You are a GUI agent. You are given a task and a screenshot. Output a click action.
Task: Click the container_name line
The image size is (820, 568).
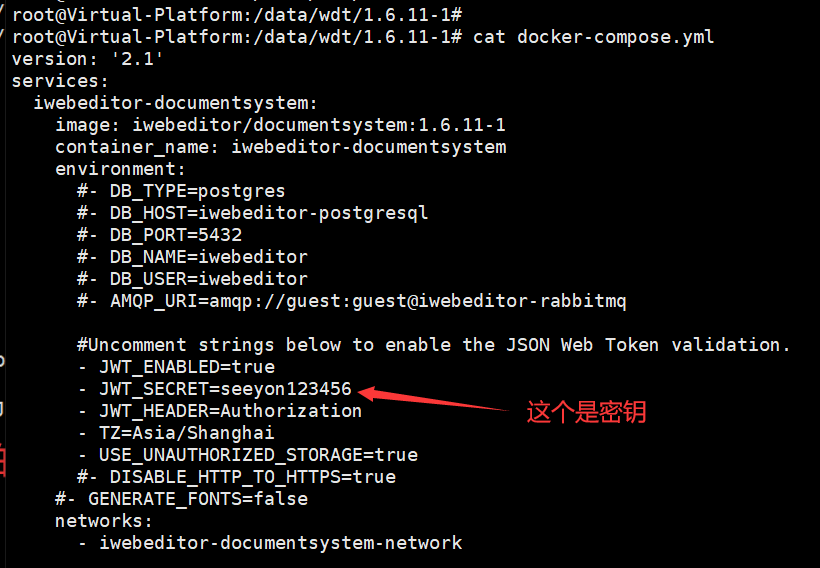pos(280,147)
